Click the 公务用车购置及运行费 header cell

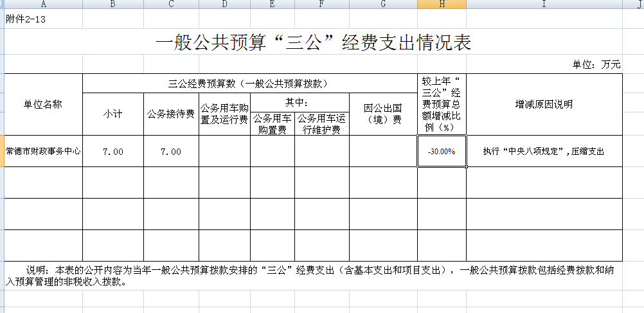224,114
